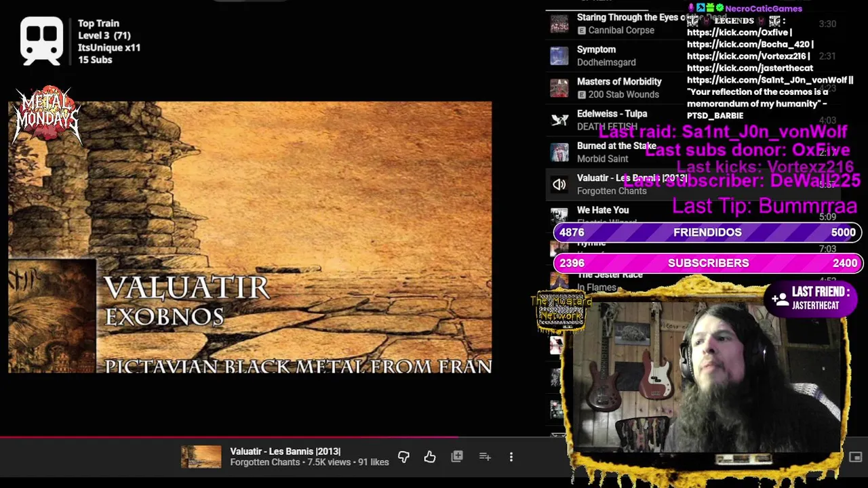Click the 3:30 duration on the Cannibal Corpse row
This screenshot has width=868, height=488.
tap(827, 24)
